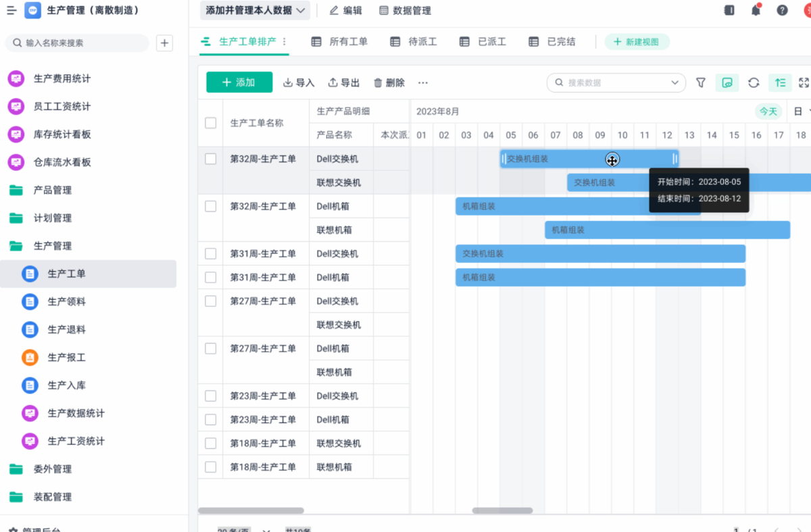Image resolution: width=811 pixels, height=532 pixels.
Task: Click the sort/hierarchy icon on the toolbar
Action: point(780,82)
